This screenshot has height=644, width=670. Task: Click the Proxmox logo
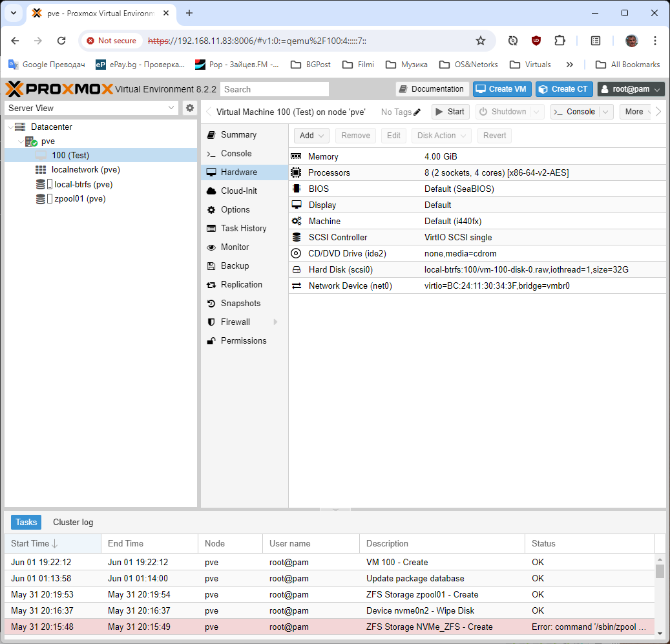[59, 89]
